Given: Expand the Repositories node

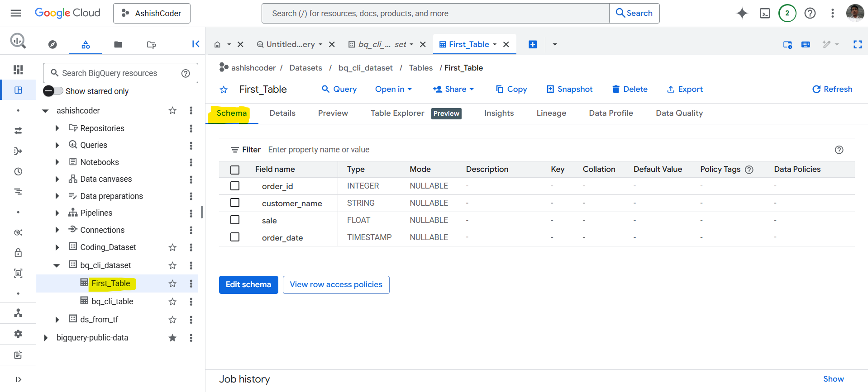Looking at the screenshot, I should click(x=57, y=128).
